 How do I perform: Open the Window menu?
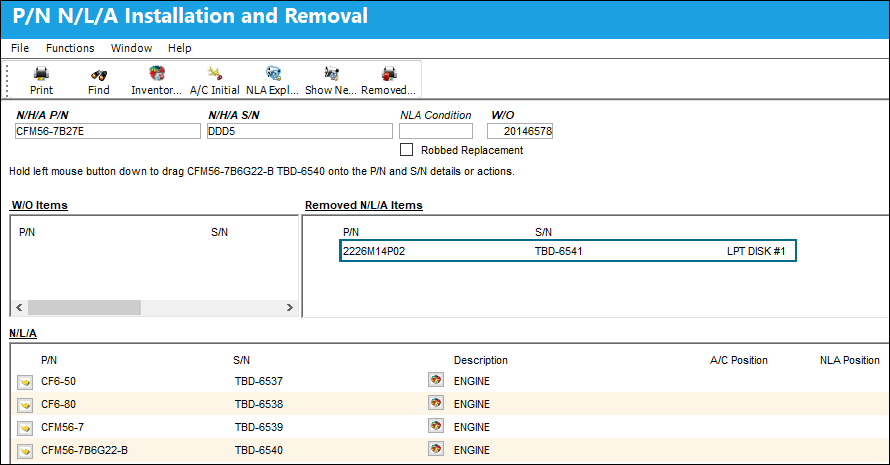point(132,48)
